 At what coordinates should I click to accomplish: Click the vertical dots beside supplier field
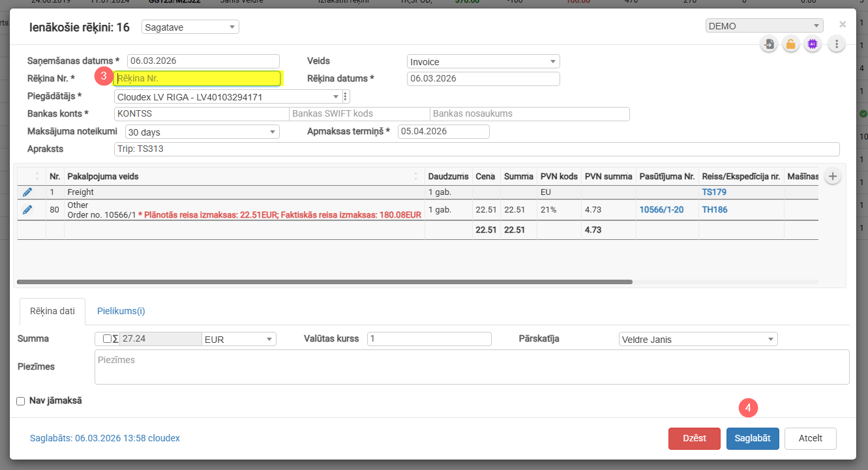click(346, 96)
